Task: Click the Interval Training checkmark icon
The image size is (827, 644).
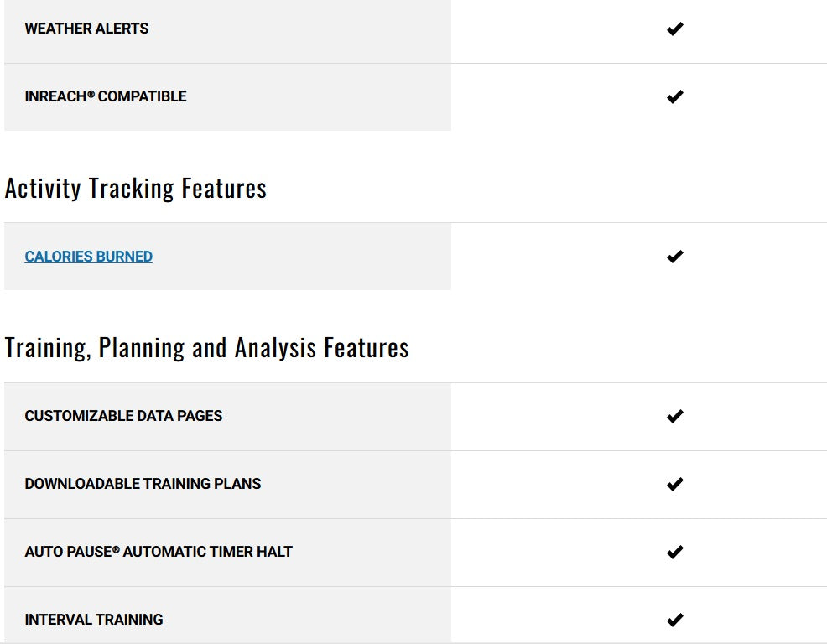Action: (675, 620)
